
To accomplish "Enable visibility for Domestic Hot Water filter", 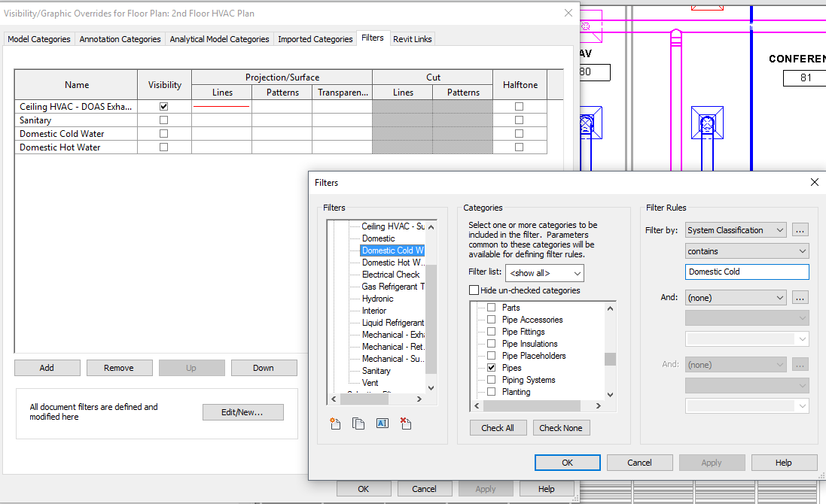I will click(164, 147).
